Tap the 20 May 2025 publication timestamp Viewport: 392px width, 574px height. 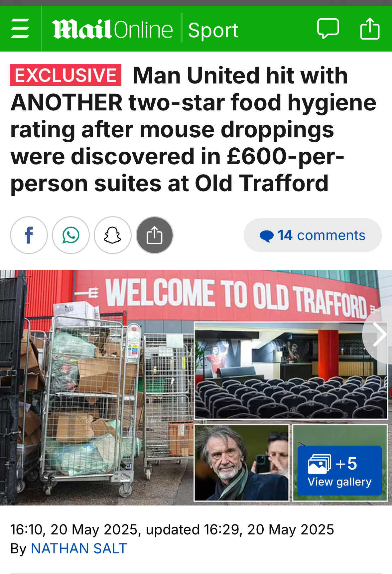point(172,529)
